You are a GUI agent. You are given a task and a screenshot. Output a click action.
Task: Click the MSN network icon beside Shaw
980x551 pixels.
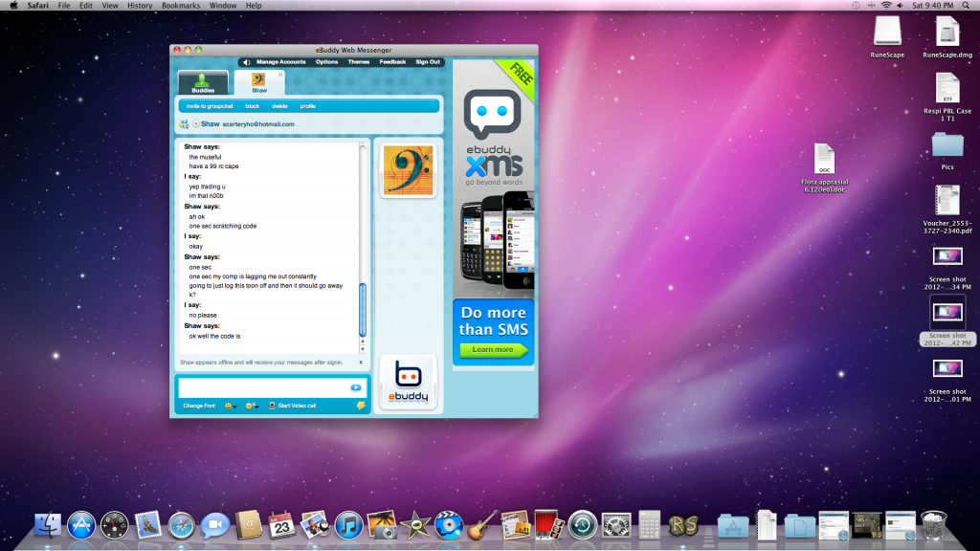pos(184,124)
